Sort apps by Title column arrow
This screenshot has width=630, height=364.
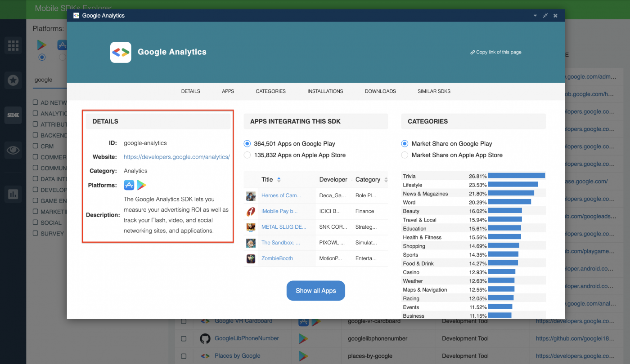[279, 180]
